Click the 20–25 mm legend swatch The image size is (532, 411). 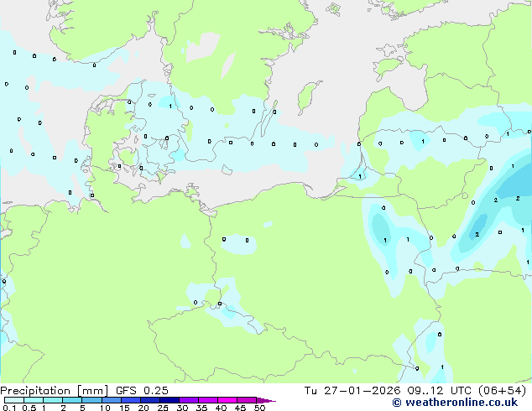149,400
